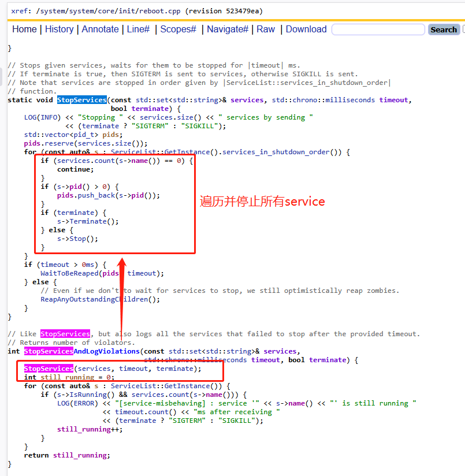This screenshot has height=476, width=465.
Task: View the Raw file contents
Action: click(x=266, y=29)
